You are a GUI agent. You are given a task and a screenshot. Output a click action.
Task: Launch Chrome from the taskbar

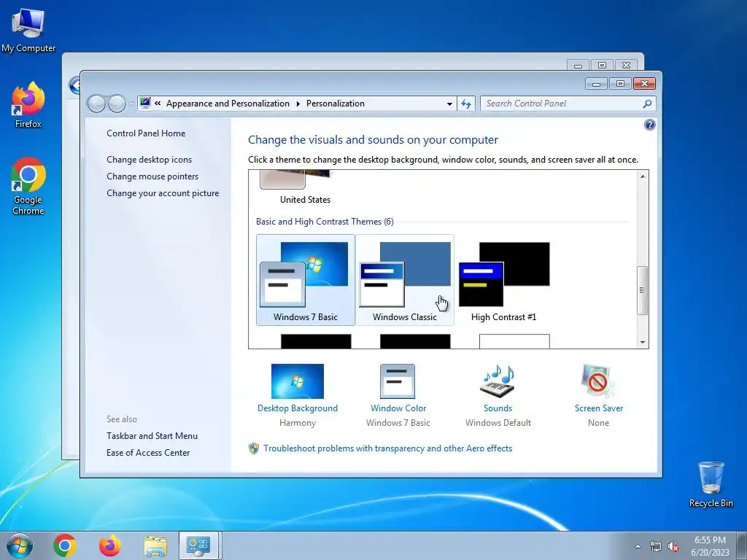[x=65, y=545]
